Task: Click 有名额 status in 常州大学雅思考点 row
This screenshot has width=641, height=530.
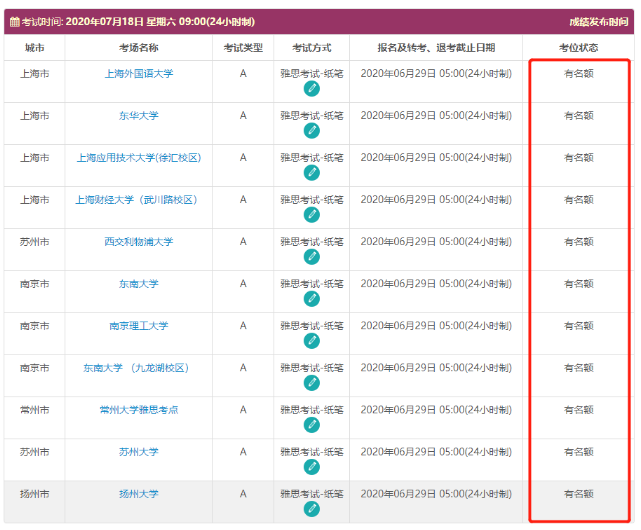Action: click(x=578, y=410)
